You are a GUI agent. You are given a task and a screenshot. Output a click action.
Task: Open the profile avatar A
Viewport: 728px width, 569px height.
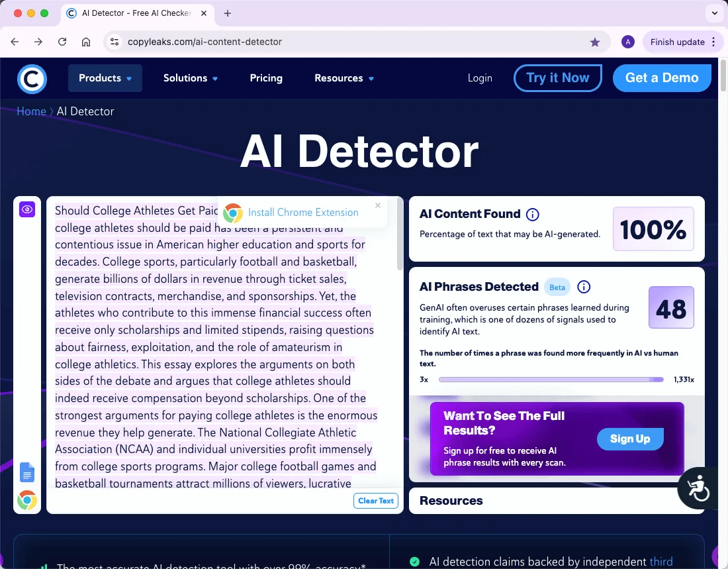pyautogui.click(x=627, y=42)
